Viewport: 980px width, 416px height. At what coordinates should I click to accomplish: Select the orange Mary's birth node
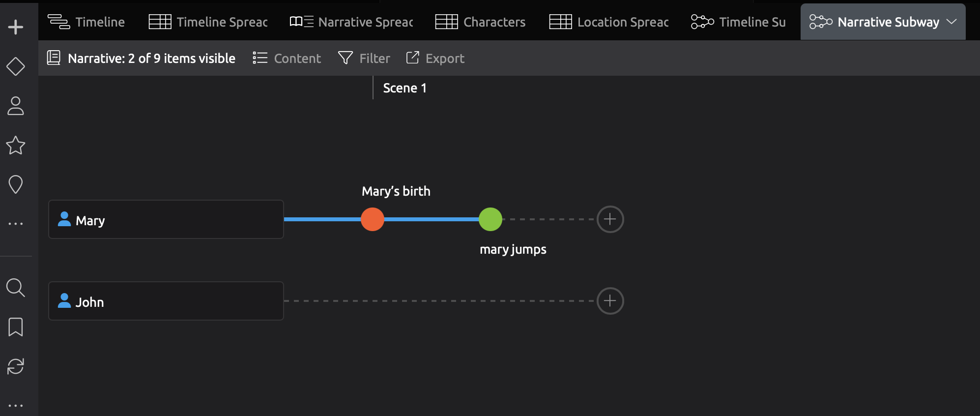[x=373, y=219]
